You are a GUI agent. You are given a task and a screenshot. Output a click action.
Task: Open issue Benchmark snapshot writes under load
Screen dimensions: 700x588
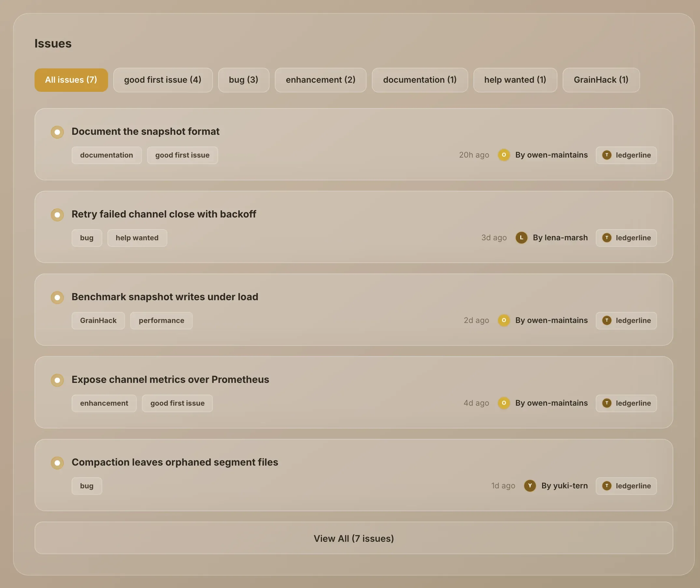pos(165,297)
